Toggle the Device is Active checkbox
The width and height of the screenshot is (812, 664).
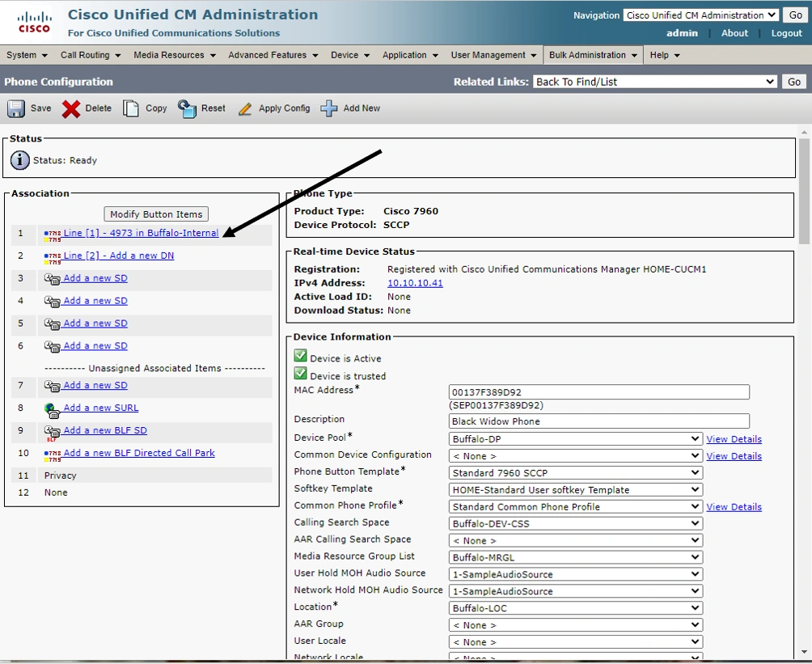[x=300, y=355]
